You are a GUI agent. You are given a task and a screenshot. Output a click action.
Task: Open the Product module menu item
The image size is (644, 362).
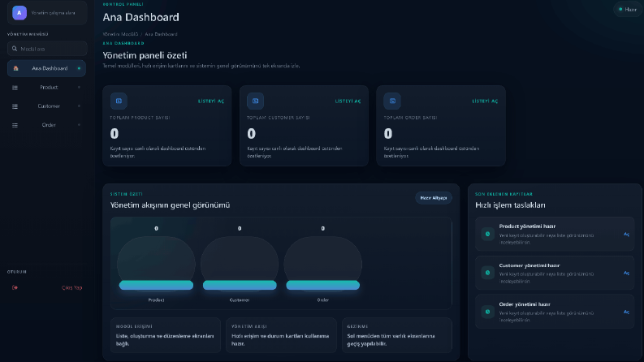46,88
